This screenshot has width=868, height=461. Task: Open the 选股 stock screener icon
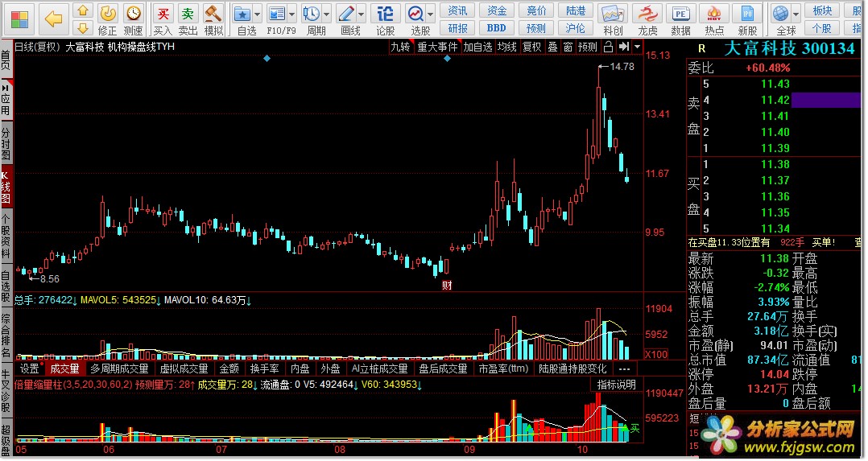pyautogui.click(x=415, y=14)
